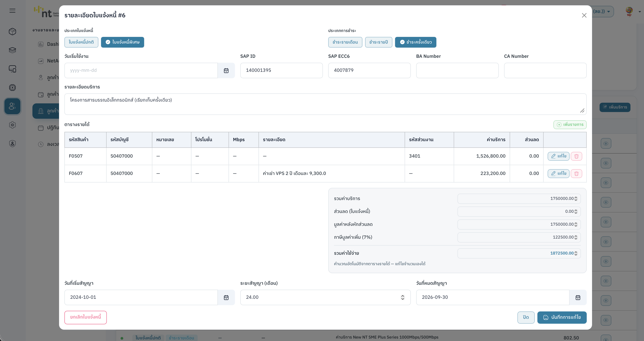The height and width of the screenshot is (341, 644).
Task: Open the (ลย.) dropdown in header
Action: point(602,12)
